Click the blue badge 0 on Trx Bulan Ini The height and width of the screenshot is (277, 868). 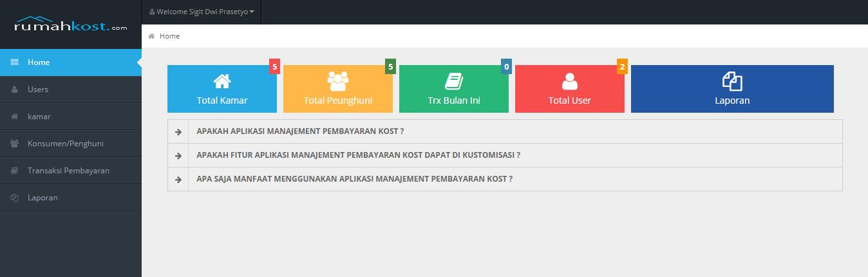[x=506, y=66]
